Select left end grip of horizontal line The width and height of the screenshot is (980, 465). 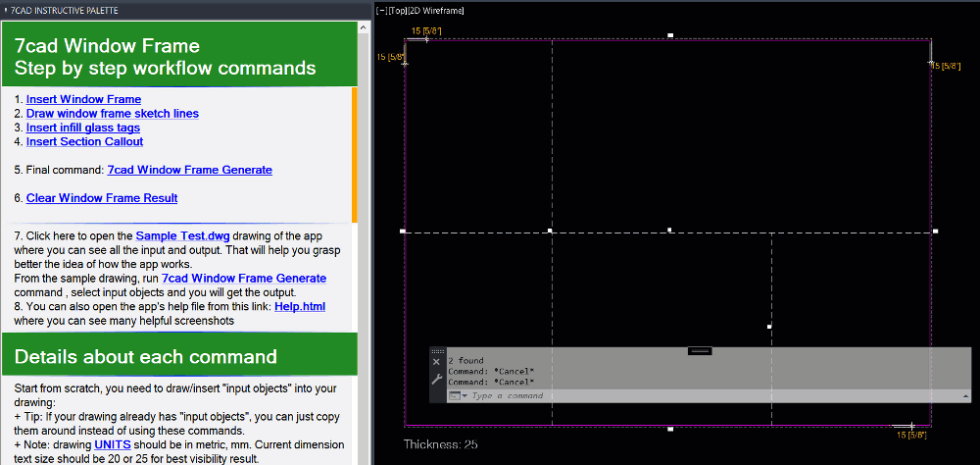click(403, 231)
